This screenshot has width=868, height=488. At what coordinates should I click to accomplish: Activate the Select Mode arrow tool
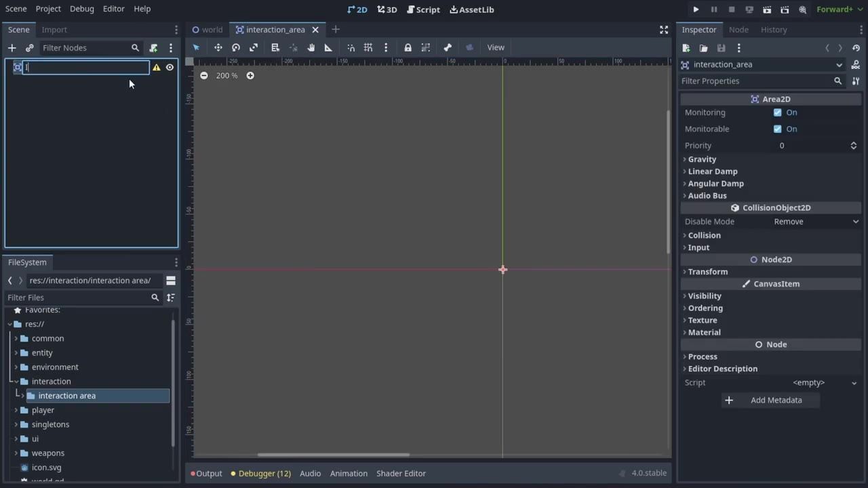coord(197,47)
